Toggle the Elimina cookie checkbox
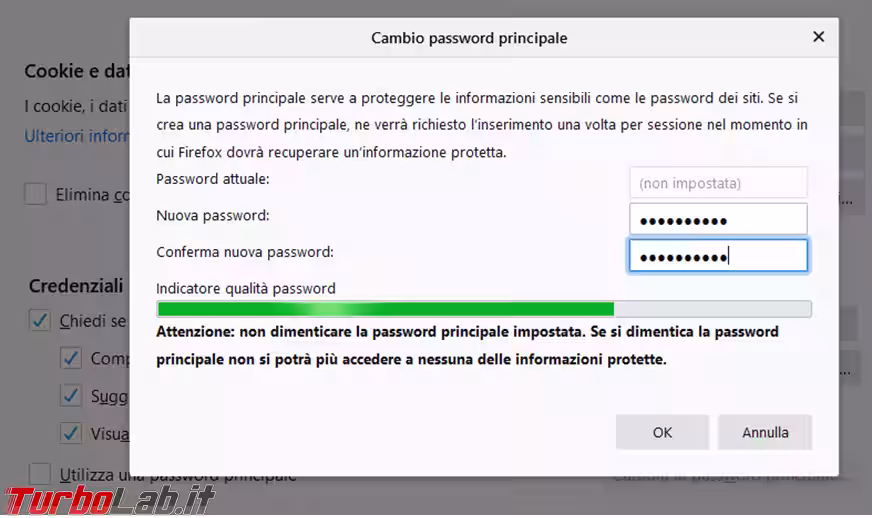The image size is (872, 518). point(36,194)
